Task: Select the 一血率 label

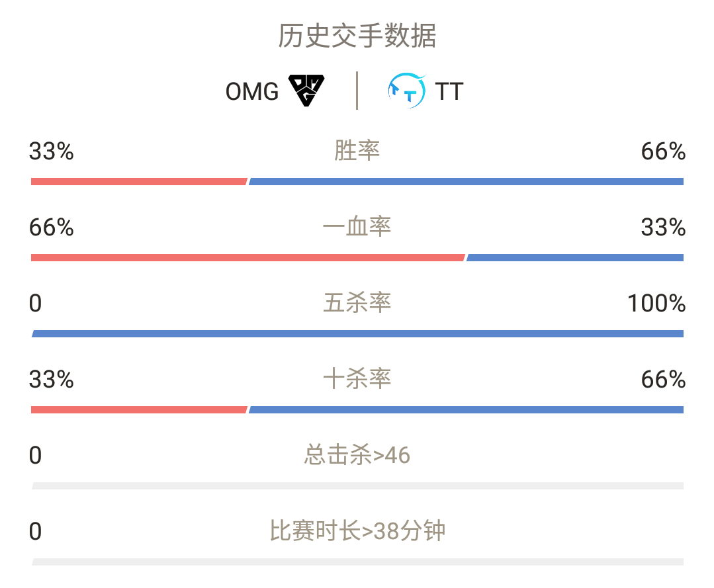Action: click(x=357, y=227)
